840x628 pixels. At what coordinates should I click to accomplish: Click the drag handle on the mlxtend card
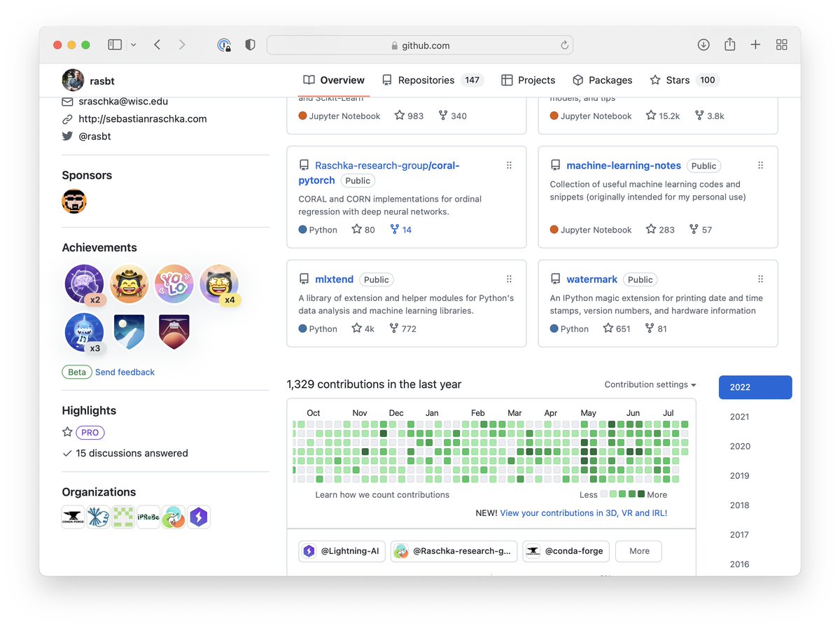[509, 279]
